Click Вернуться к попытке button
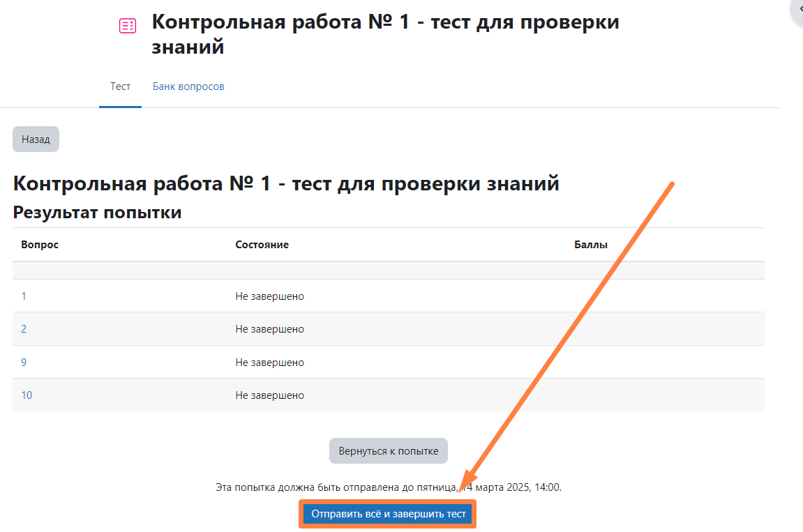 click(388, 451)
